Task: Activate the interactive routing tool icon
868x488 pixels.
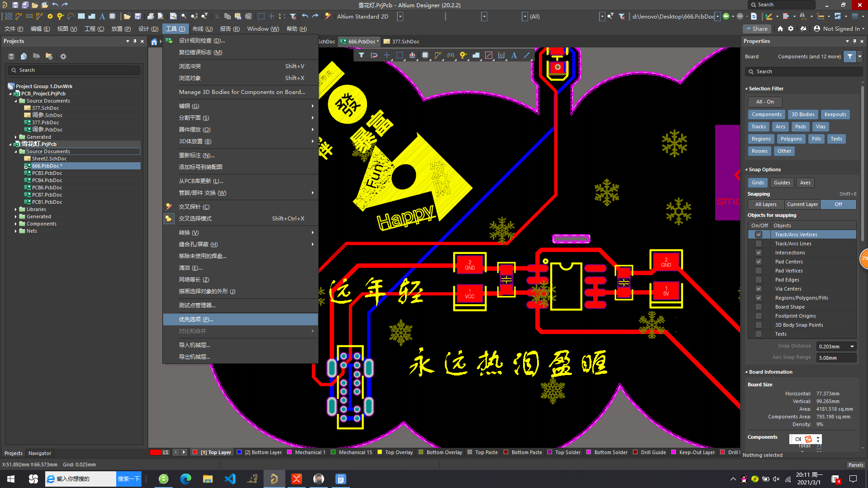Action: (x=438, y=55)
